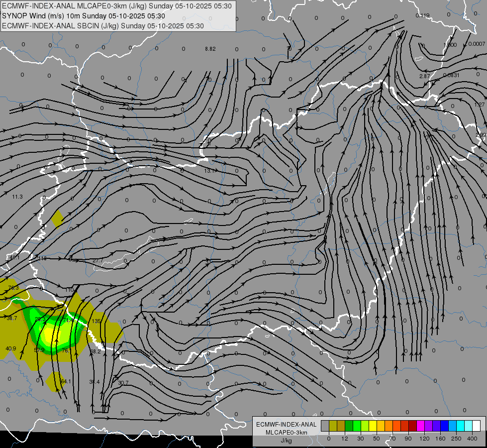Pick the dark green legend swatch

pyautogui.click(x=349, y=426)
